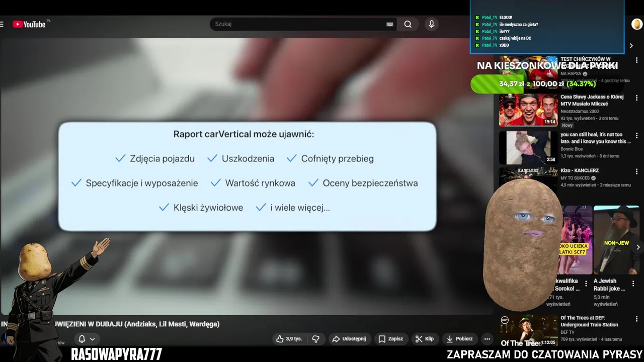Open the NON-JEW short thumbnail
Viewport: 644px width, 362px height.
pyautogui.click(x=616, y=240)
